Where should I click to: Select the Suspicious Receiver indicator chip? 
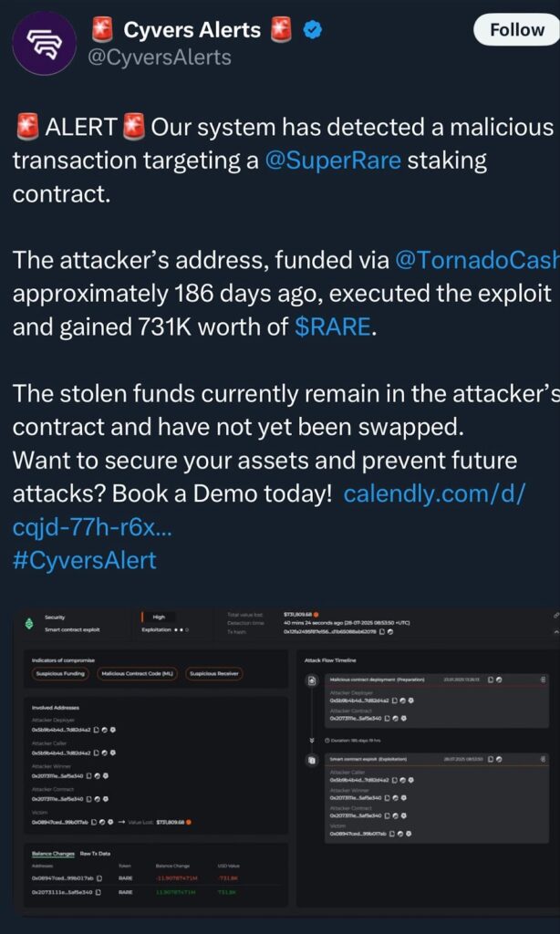214,674
